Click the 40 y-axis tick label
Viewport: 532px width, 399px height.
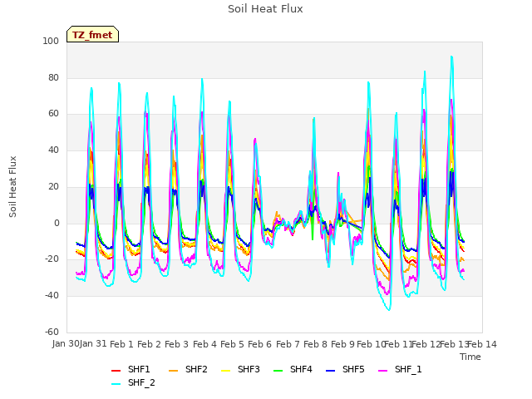click(x=53, y=150)
